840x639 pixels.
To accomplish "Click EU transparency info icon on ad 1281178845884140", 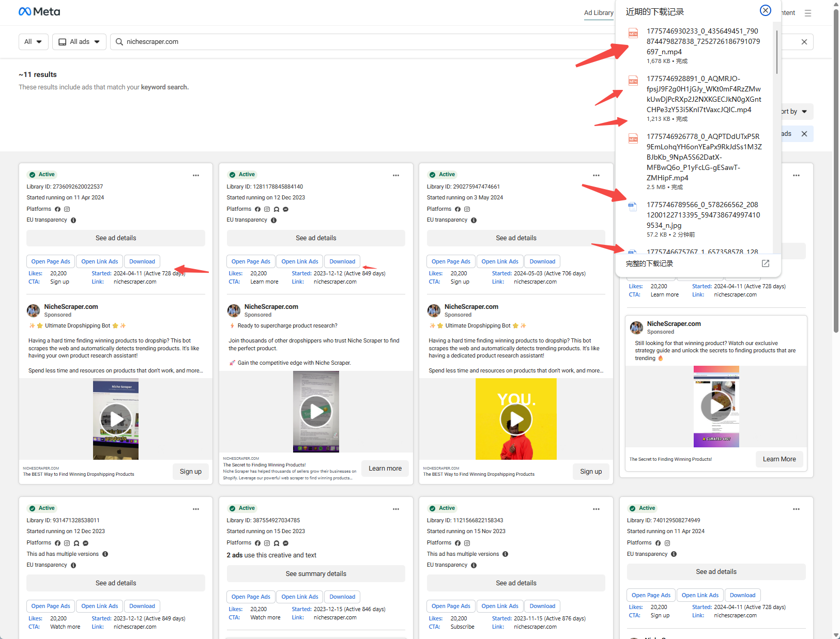I will point(273,220).
